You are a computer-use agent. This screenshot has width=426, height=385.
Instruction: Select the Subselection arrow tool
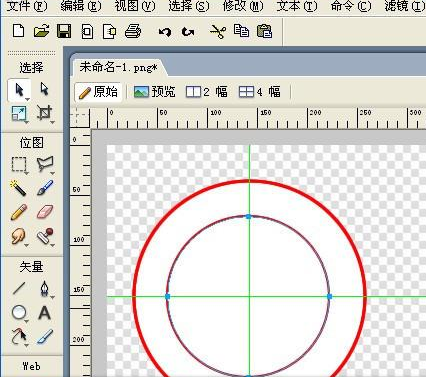44,89
